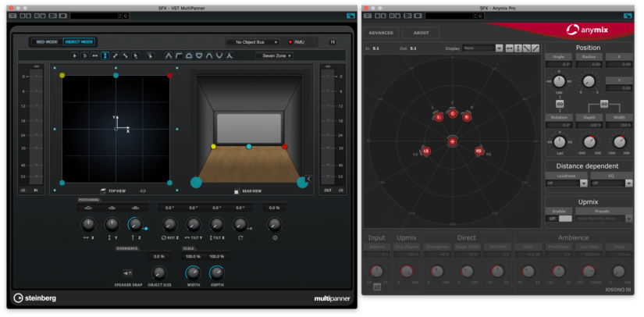This screenshot has width=644, height=317.
Task: Open the No Object Bus dropdown
Action: (x=252, y=41)
